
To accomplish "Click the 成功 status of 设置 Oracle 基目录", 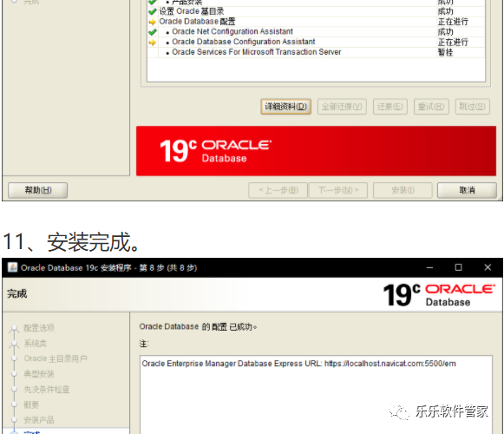I will pyautogui.click(x=446, y=11).
